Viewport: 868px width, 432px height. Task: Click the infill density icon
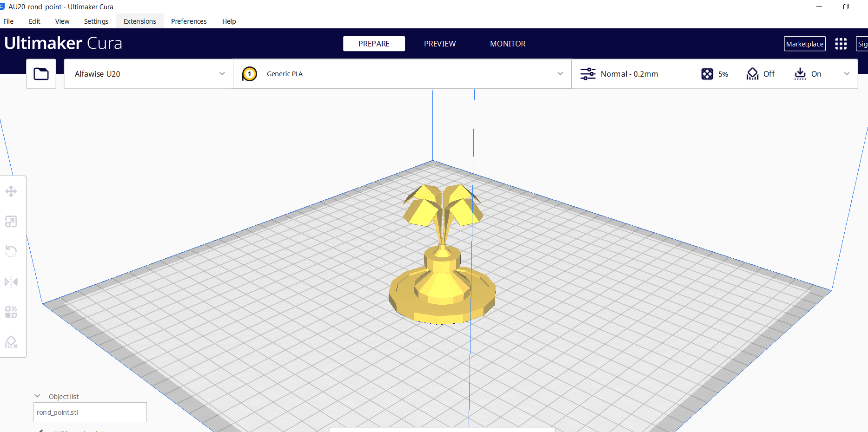[x=707, y=74]
